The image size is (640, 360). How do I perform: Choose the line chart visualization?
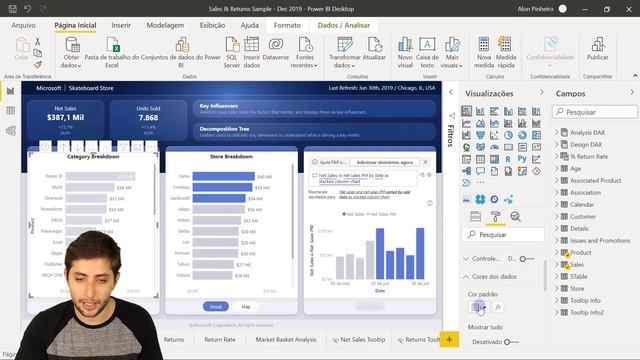(467, 123)
